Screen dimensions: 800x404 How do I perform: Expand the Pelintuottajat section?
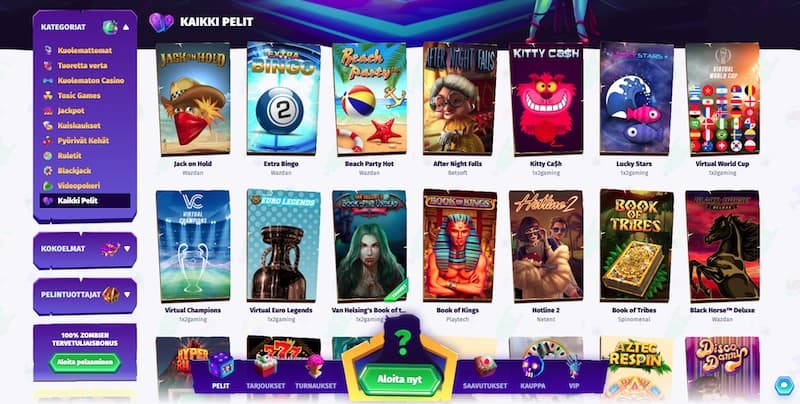(127, 294)
